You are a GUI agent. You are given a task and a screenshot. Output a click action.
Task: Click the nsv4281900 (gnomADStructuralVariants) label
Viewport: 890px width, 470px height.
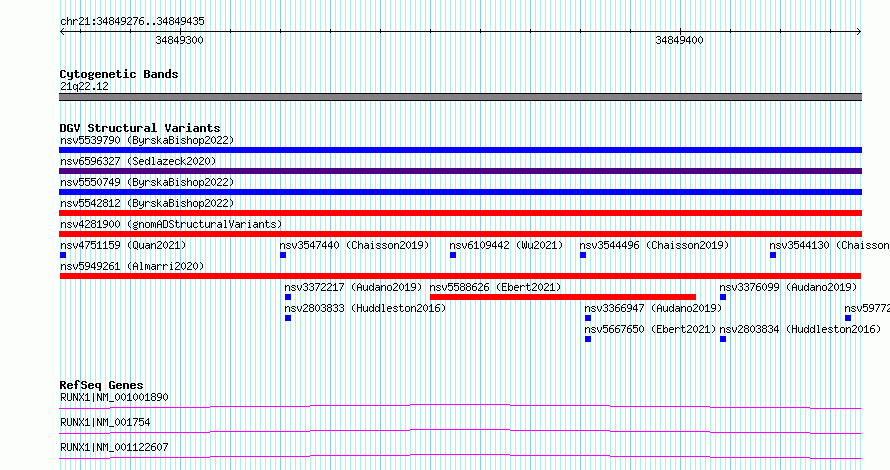(x=171, y=224)
